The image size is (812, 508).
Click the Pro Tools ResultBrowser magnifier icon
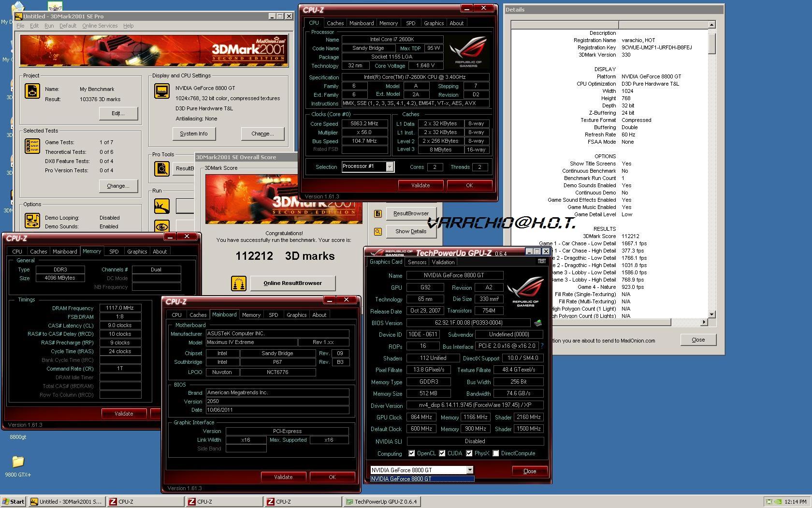click(162, 168)
